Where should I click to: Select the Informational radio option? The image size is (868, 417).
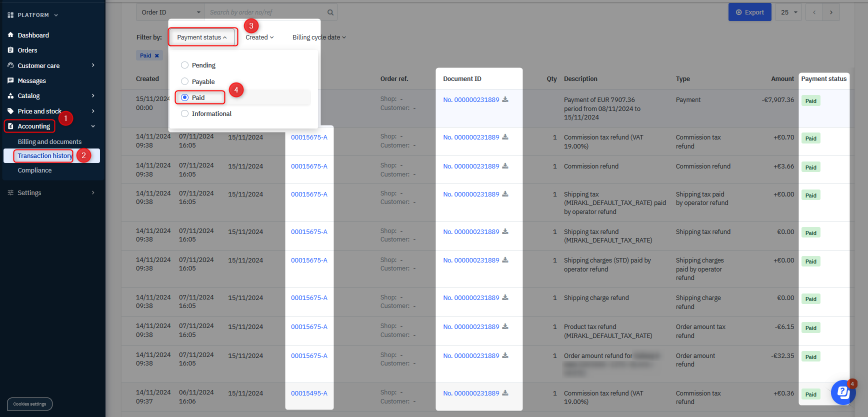184,113
